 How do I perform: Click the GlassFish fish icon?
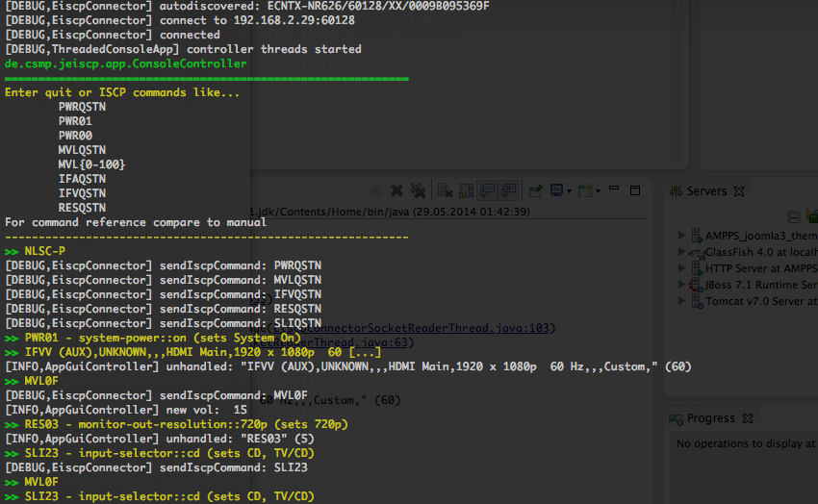pyautogui.click(x=697, y=253)
